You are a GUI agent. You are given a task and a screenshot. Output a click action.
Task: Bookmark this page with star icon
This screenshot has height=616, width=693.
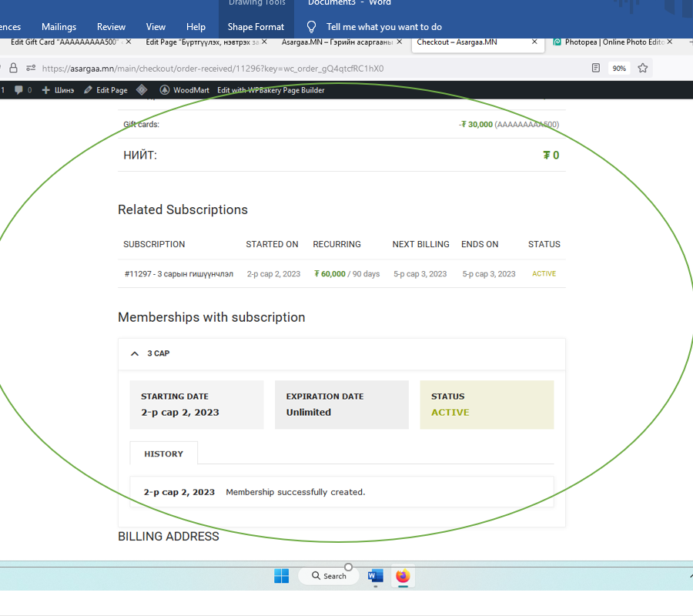click(x=643, y=68)
